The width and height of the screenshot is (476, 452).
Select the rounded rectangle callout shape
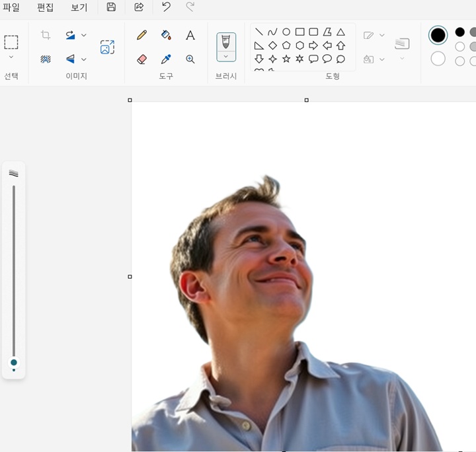[313, 59]
